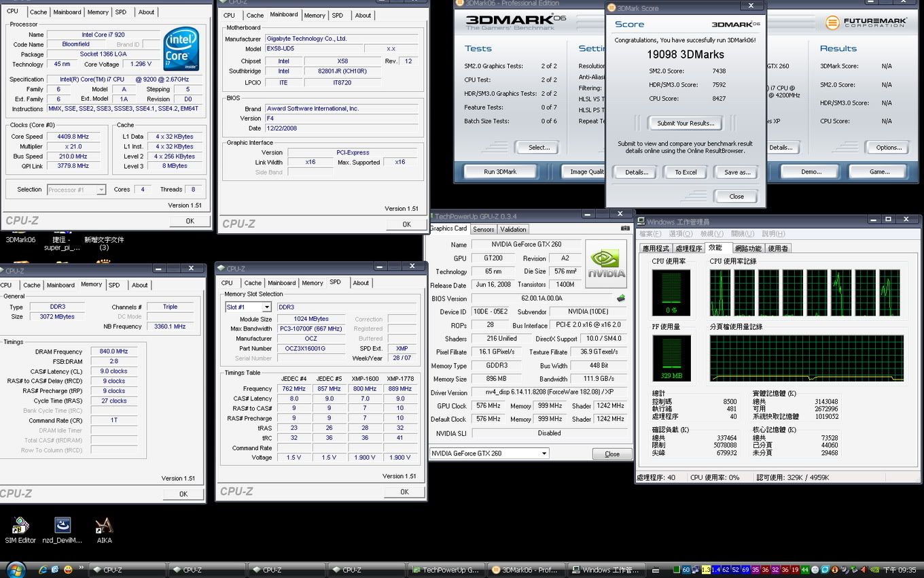Switch to the Windows Task Manager taskbar button
This screenshot has width=924, height=578.
607,570
